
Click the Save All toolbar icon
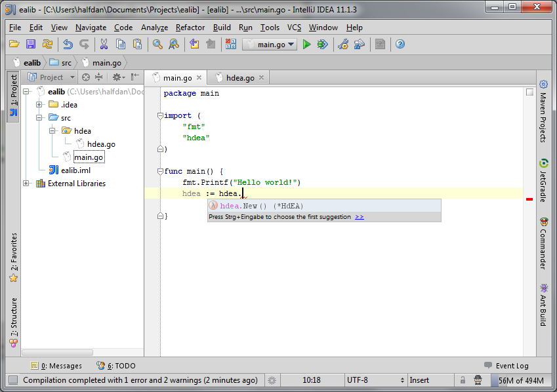tap(31, 45)
